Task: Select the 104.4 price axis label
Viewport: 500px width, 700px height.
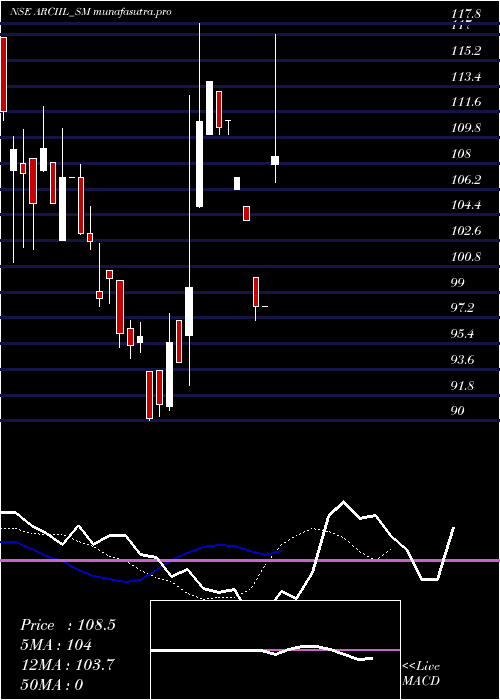Action: tap(466, 205)
